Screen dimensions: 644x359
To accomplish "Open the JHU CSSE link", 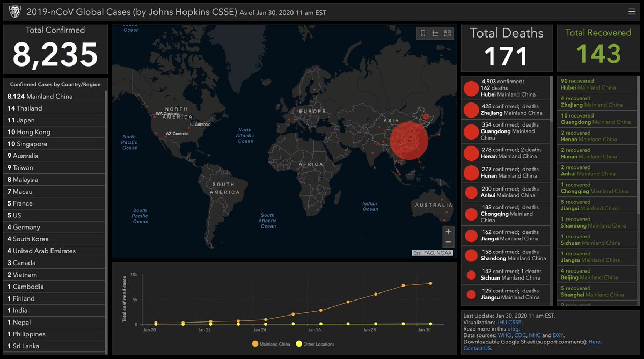I will pos(509,323).
